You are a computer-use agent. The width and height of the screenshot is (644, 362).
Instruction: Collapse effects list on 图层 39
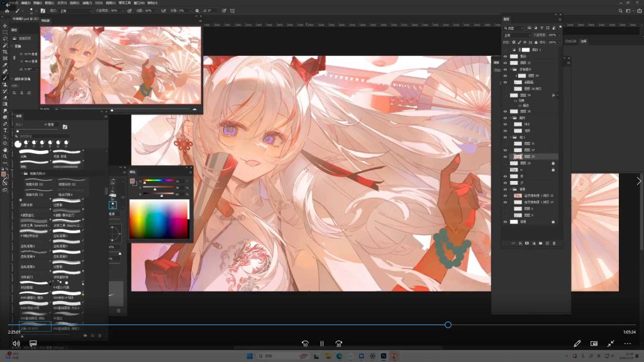(x=557, y=96)
